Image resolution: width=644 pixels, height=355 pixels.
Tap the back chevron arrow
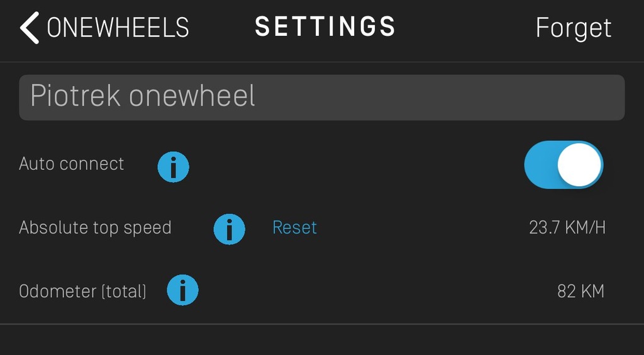pyautogui.click(x=30, y=28)
